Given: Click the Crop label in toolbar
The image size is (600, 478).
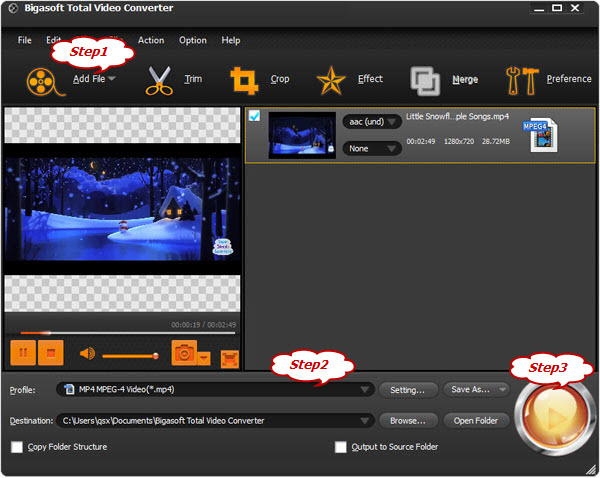Looking at the screenshot, I should pyautogui.click(x=280, y=79).
